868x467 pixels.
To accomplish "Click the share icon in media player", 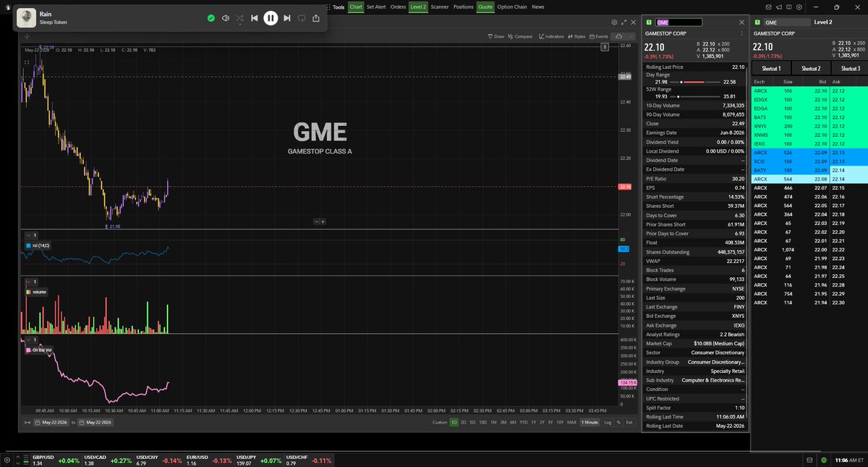I will 316,18.
